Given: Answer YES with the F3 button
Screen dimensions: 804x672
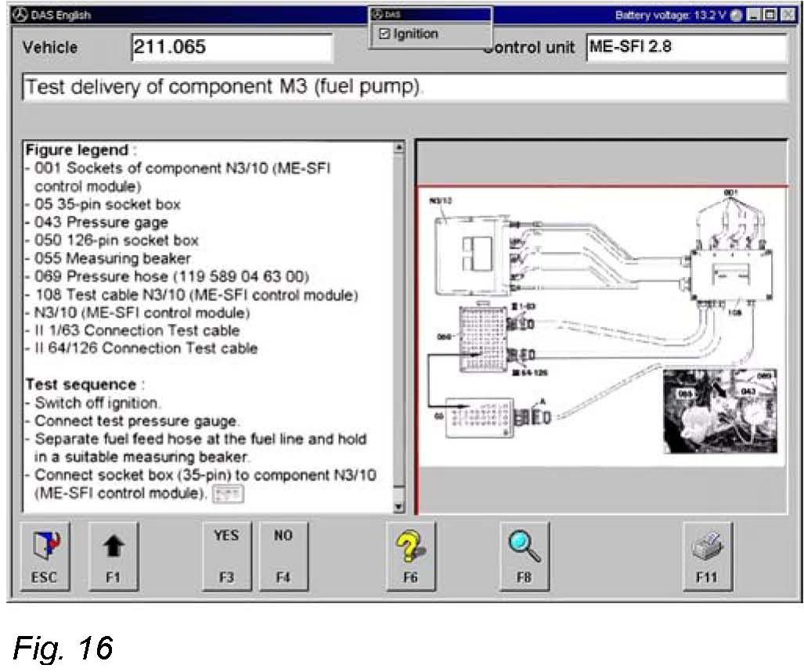Looking at the screenshot, I should (226, 556).
